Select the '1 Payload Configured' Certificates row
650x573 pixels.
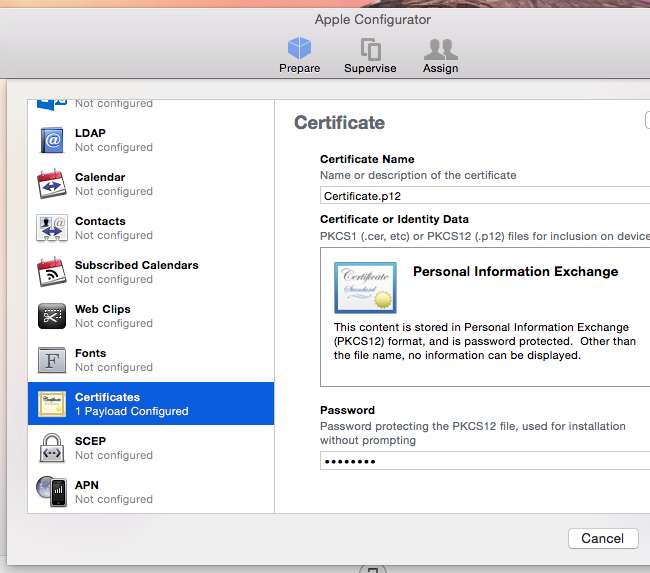151,404
